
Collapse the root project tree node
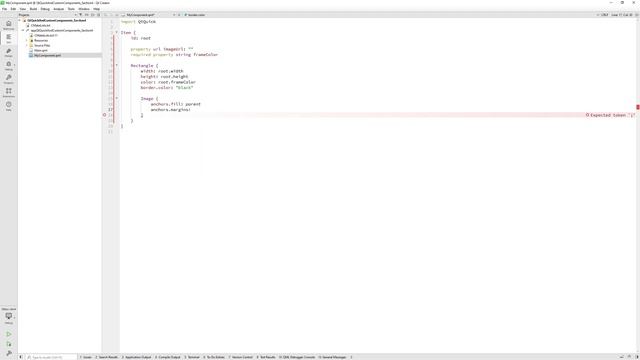tap(20, 20)
